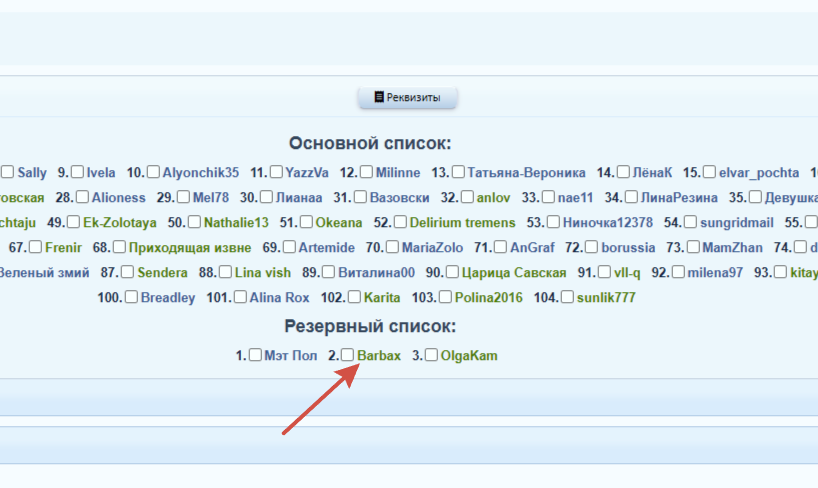Select the Milinne checkbox
Viewport: 818px width, 488px height.
pos(366,172)
